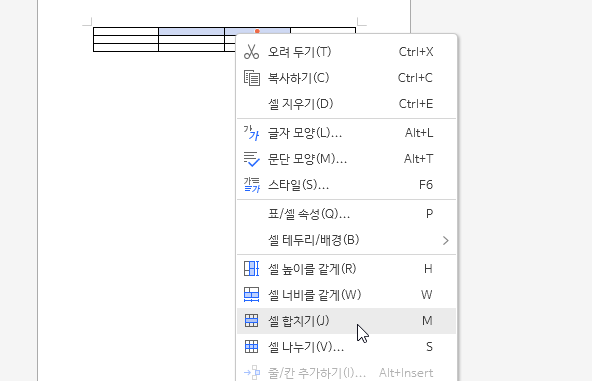Click the Ctrl+E shortcut label
Screen dimensions: 592x381
[416, 103]
